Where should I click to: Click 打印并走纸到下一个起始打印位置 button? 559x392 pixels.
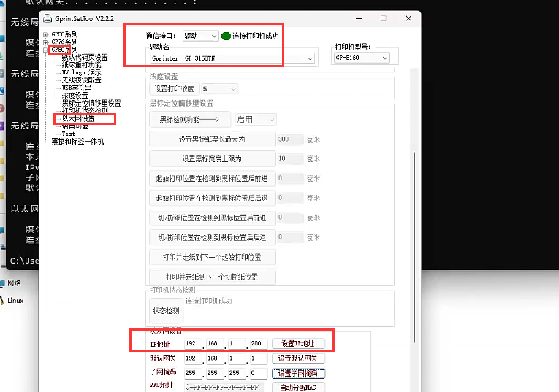212,257
